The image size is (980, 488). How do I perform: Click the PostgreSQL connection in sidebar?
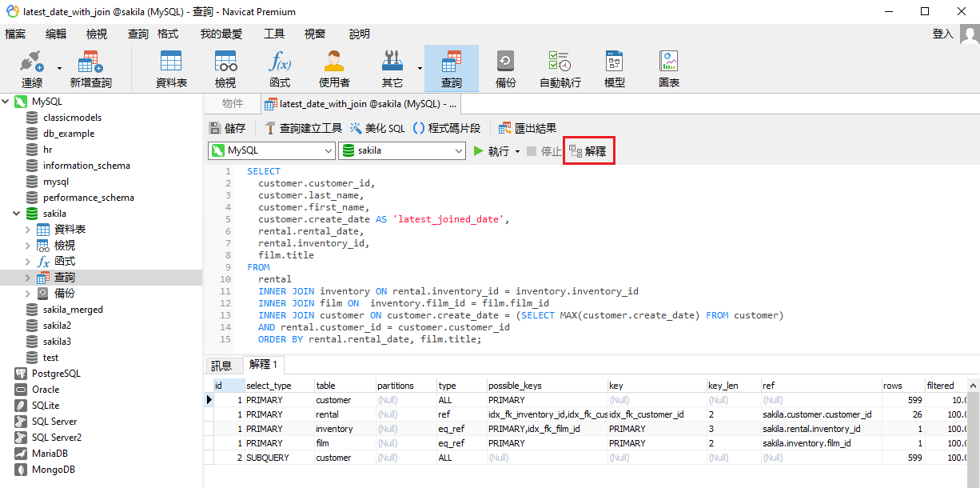pos(56,374)
